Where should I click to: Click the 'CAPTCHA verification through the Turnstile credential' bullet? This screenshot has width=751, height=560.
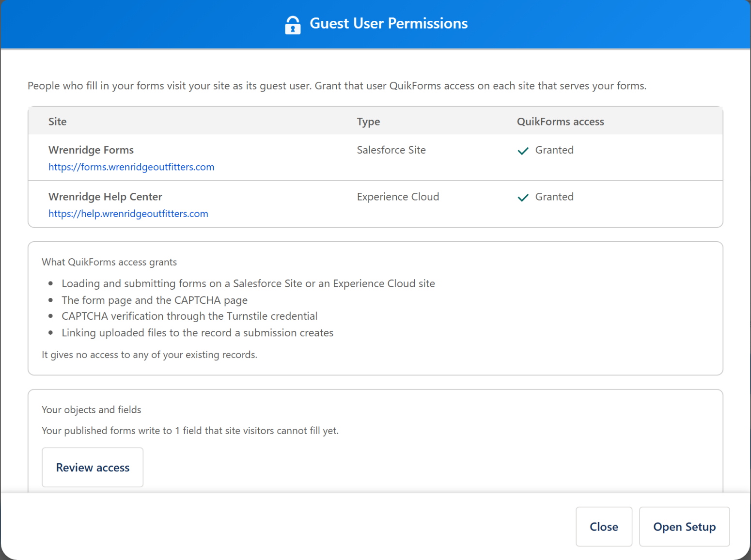(x=189, y=316)
